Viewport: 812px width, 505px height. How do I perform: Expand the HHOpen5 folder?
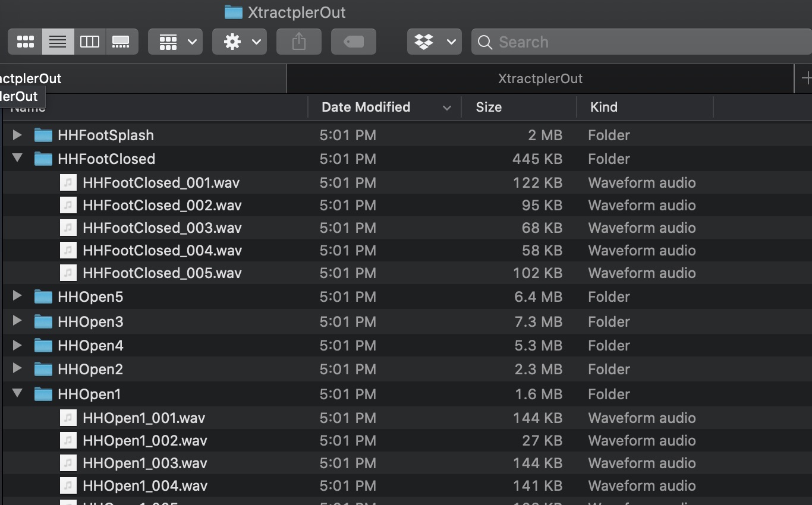[17, 296]
